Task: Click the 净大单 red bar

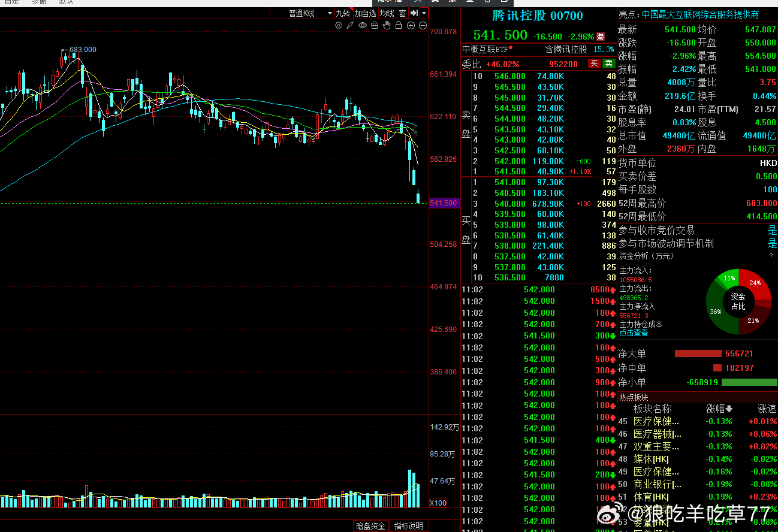Action: pyautogui.click(x=698, y=353)
